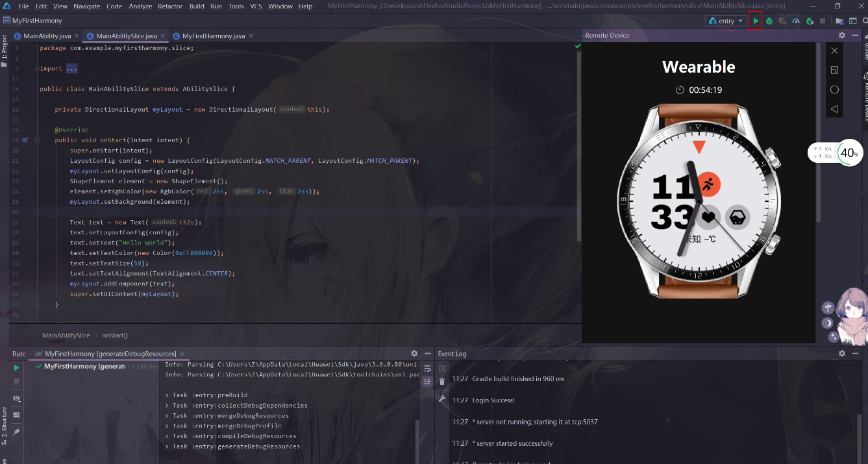
Task: Minimize the Run panel
Action: click(427, 354)
